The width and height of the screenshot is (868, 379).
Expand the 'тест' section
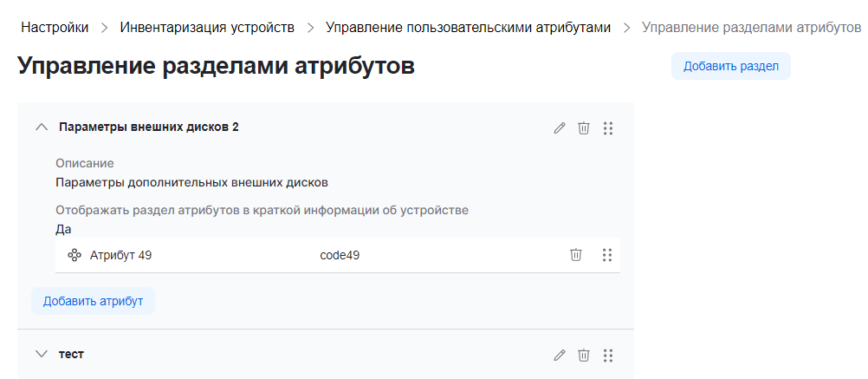tap(41, 354)
